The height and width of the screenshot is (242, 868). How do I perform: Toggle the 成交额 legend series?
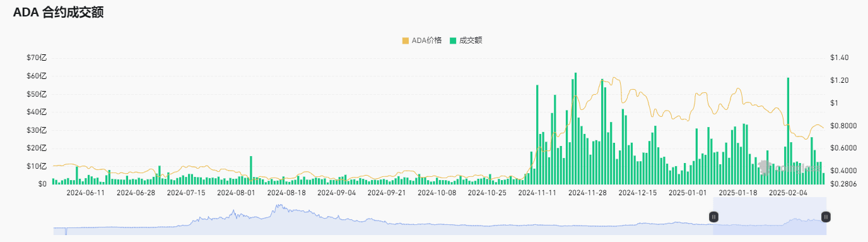pos(466,40)
